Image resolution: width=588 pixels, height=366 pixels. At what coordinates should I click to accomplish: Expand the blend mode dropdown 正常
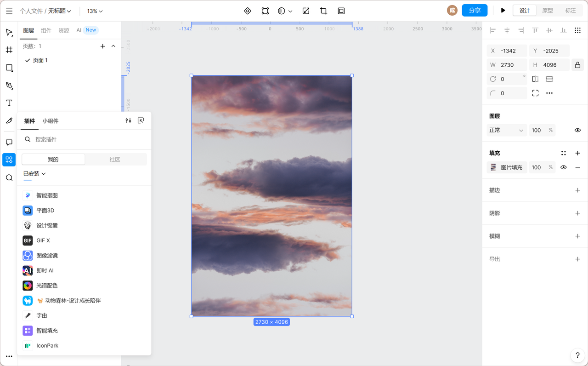tap(506, 131)
